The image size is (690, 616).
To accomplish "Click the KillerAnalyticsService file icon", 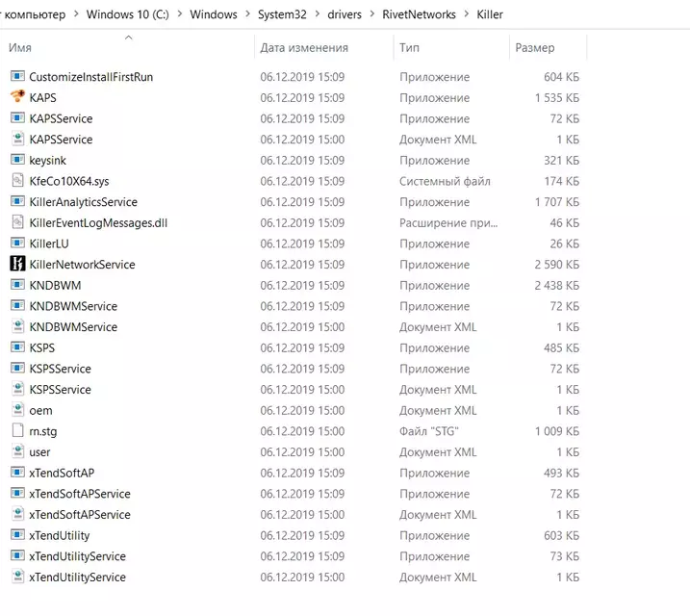I will point(17,201).
